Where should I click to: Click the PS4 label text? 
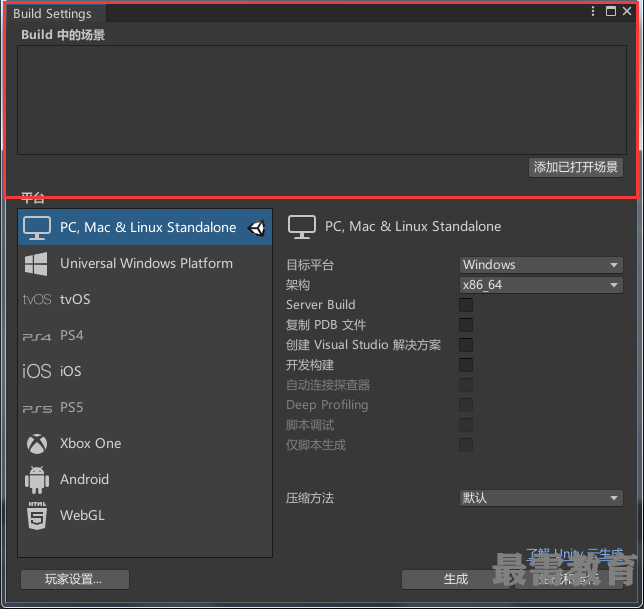click(x=71, y=336)
